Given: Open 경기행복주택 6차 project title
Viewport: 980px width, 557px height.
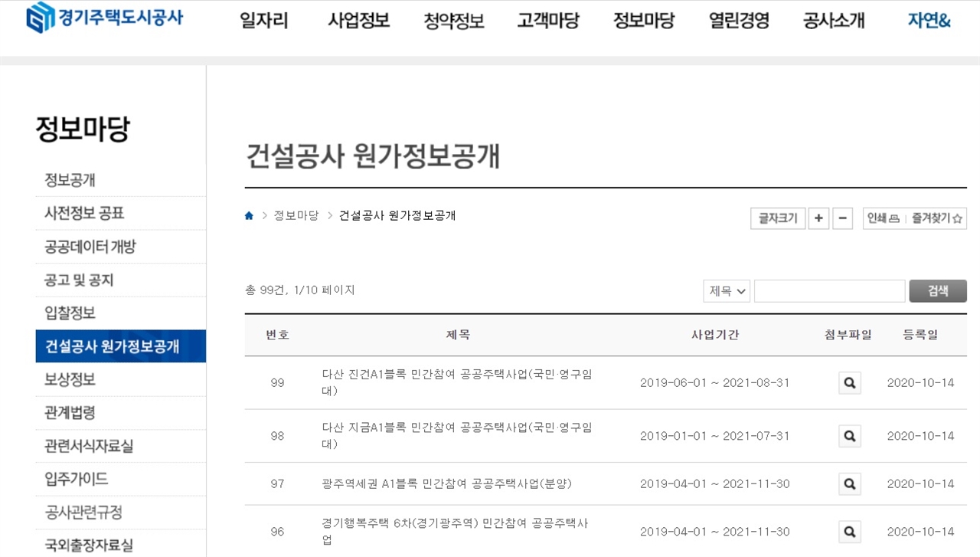Looking at the screenshot, I should tap(456, 532).
